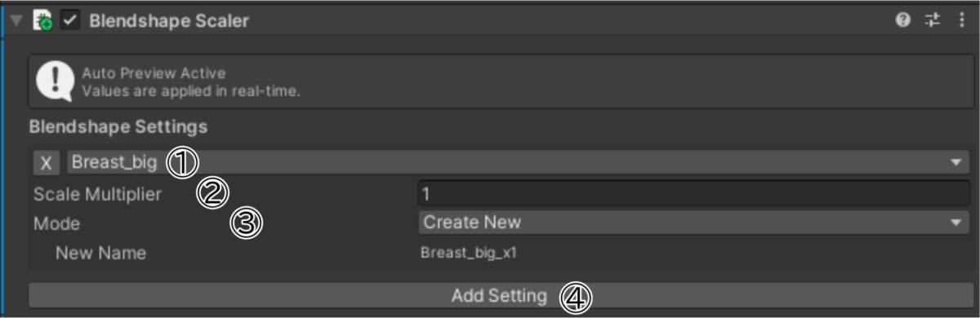Click the exclamation info icon
Image resolution: width=980 pixels, height=318 pixels.
point(56,82)
